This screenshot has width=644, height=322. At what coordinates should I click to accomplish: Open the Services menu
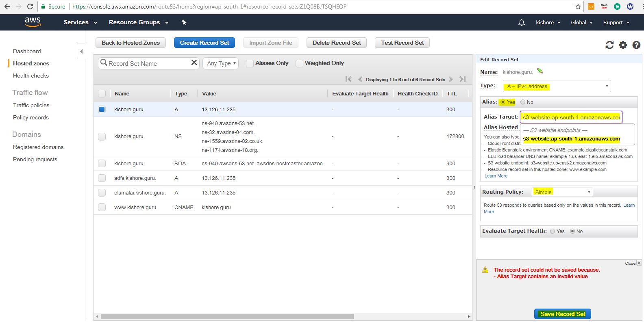[x=80, y=22]
